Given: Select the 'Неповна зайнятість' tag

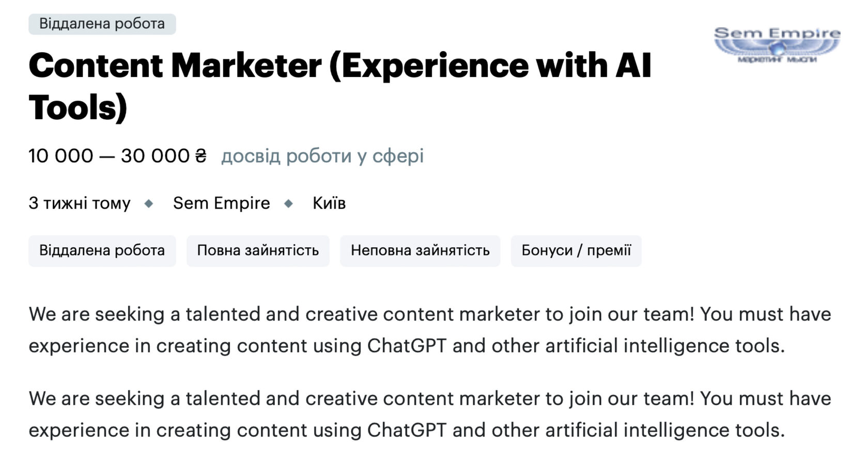Looking at the screenshot, I should pos(420,251).
